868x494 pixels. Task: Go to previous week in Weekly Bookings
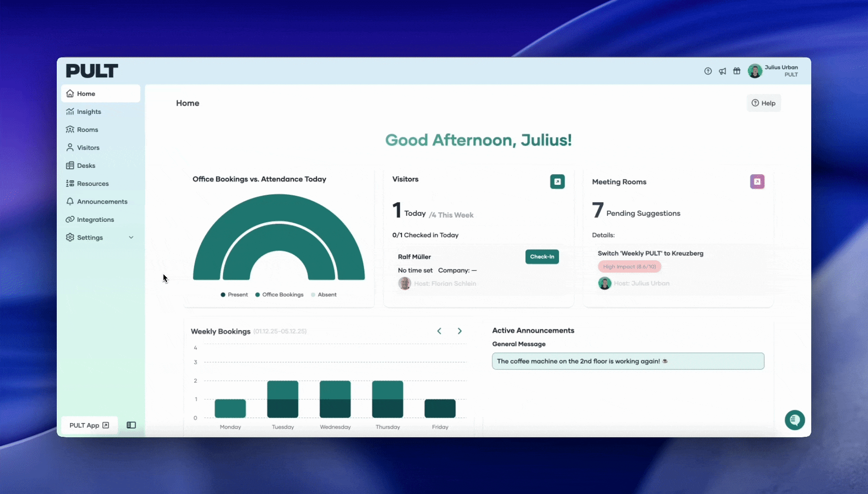pos(439,331)
